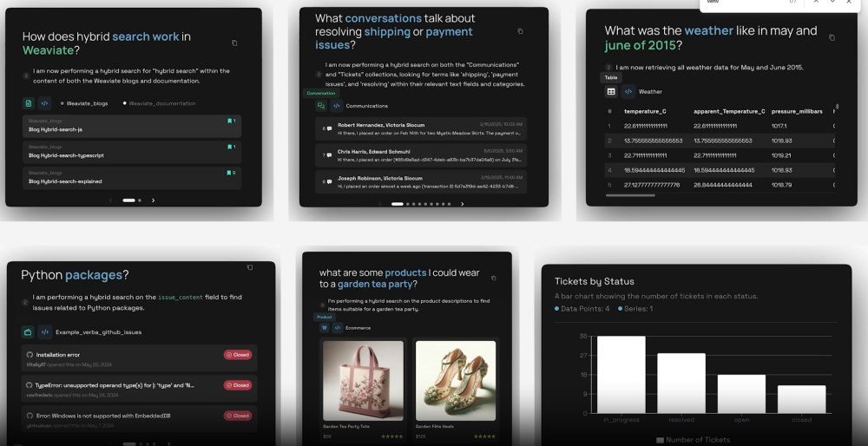Select the Weaviate_blogs collection tab
868x446 pixels.
tap(84, 103)
